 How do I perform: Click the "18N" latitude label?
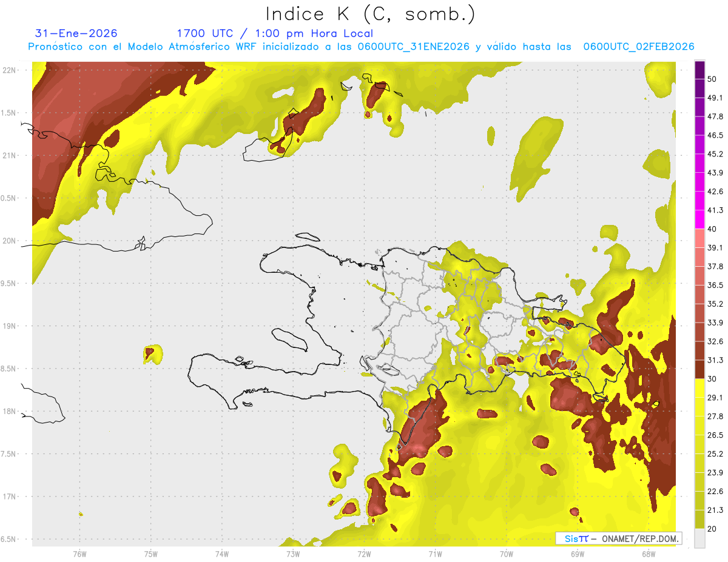point(10,412)
